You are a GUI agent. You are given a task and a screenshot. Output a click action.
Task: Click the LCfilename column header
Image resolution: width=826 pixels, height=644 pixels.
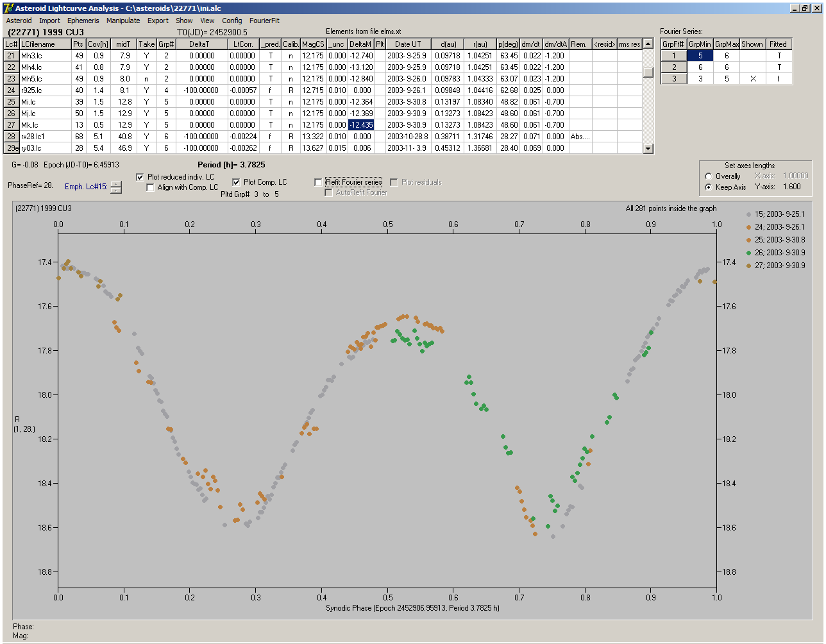coord(44,44)
